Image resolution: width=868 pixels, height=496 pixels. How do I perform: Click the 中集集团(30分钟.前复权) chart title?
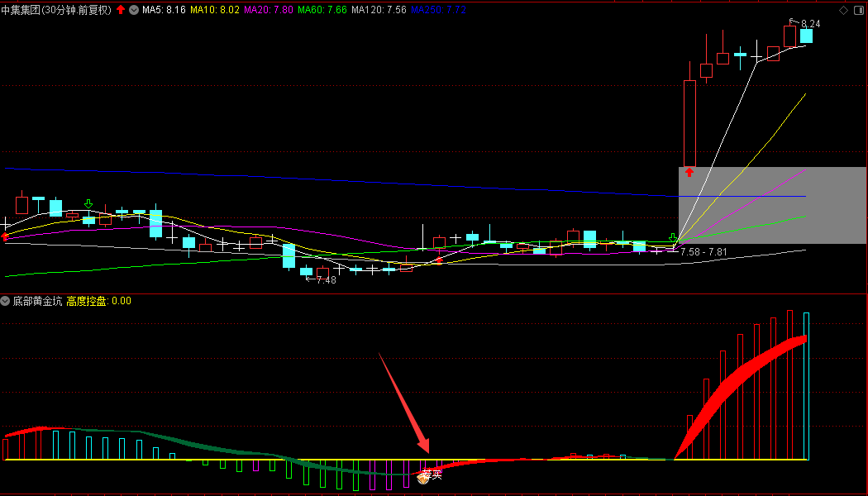[x=56, y=10]
